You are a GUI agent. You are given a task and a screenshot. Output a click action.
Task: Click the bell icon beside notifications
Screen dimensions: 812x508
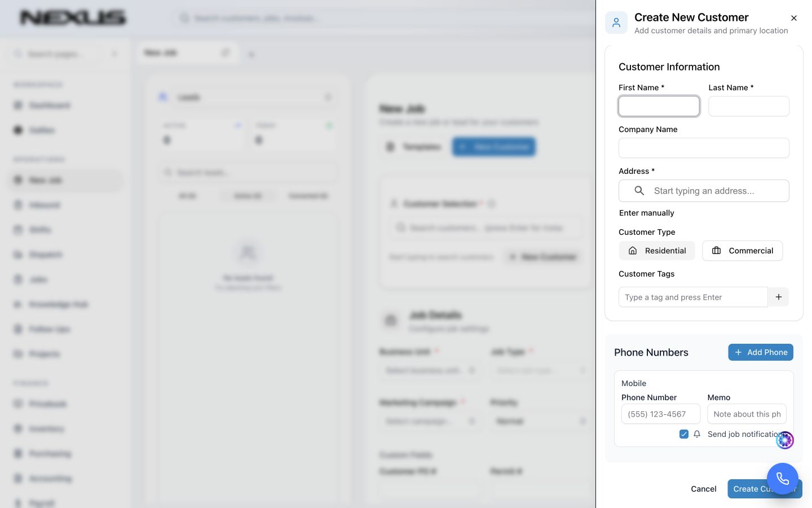[x=697, y=434]
